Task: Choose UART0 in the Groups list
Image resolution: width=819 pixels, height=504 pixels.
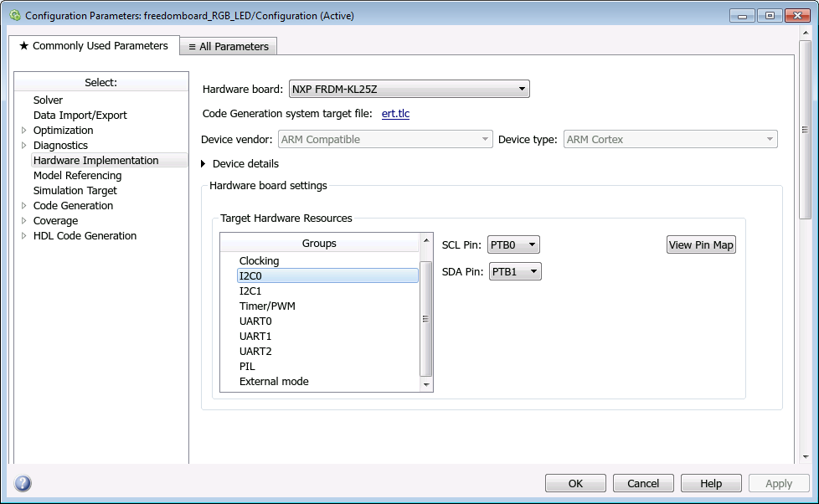Action: click(x=255, y=321)
